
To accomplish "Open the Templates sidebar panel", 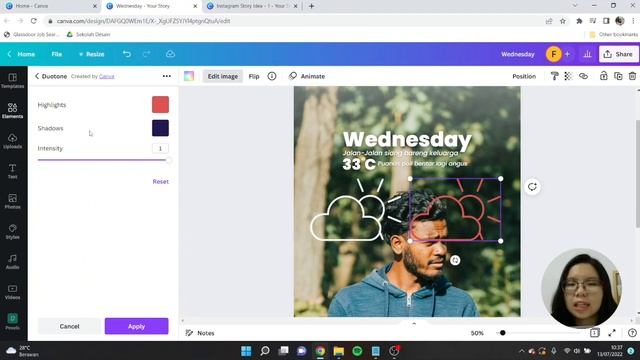I will 12,80.
